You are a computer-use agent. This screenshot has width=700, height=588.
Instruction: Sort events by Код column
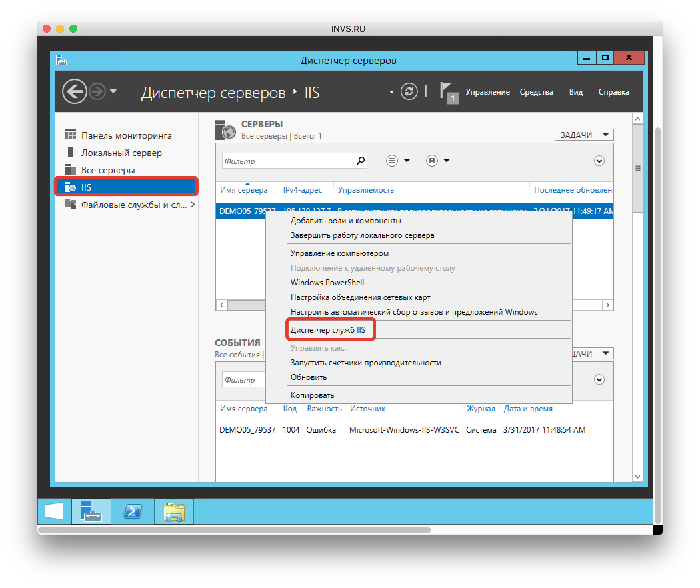[290, 408]
